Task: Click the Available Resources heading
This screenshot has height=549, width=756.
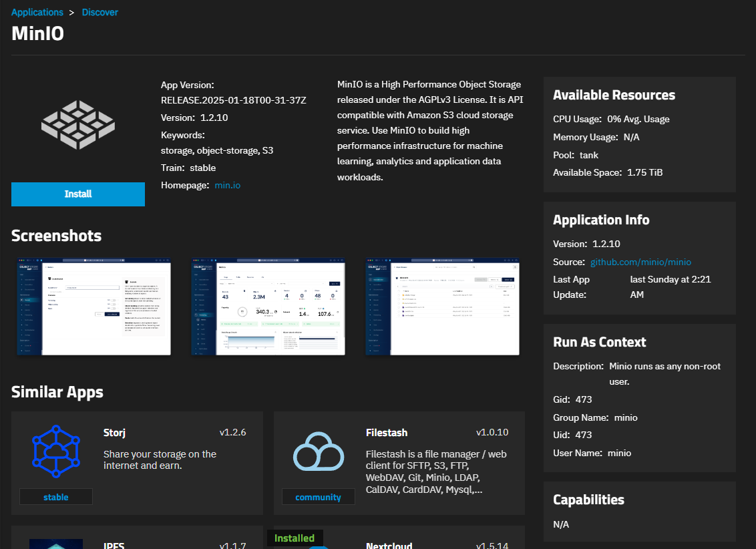Action: point(614,95)
